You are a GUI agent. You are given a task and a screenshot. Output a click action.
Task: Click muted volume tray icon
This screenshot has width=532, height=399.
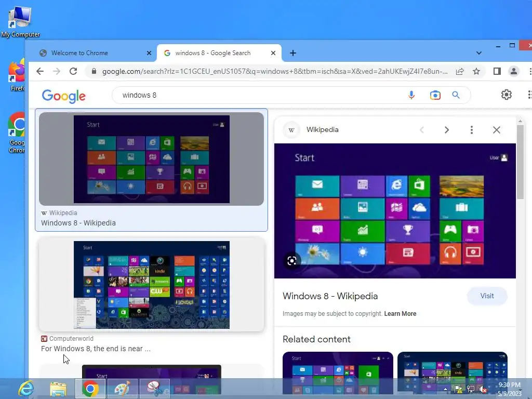pos(483,389)
